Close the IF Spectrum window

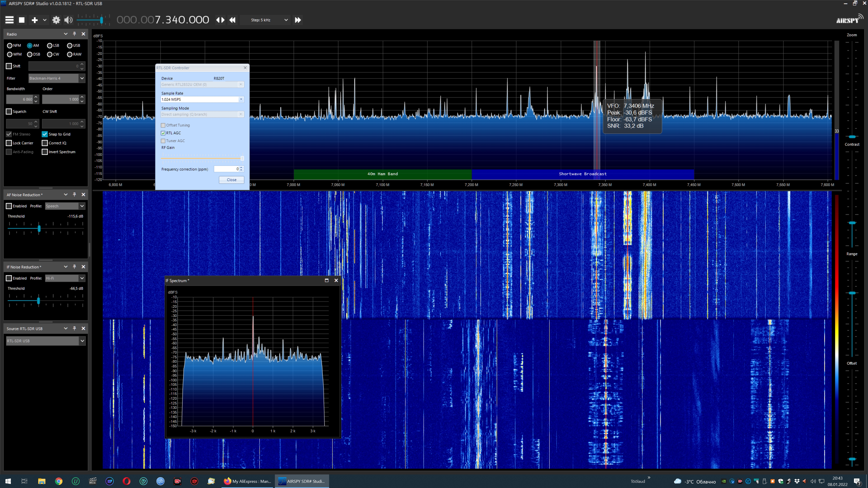(336, 280)
